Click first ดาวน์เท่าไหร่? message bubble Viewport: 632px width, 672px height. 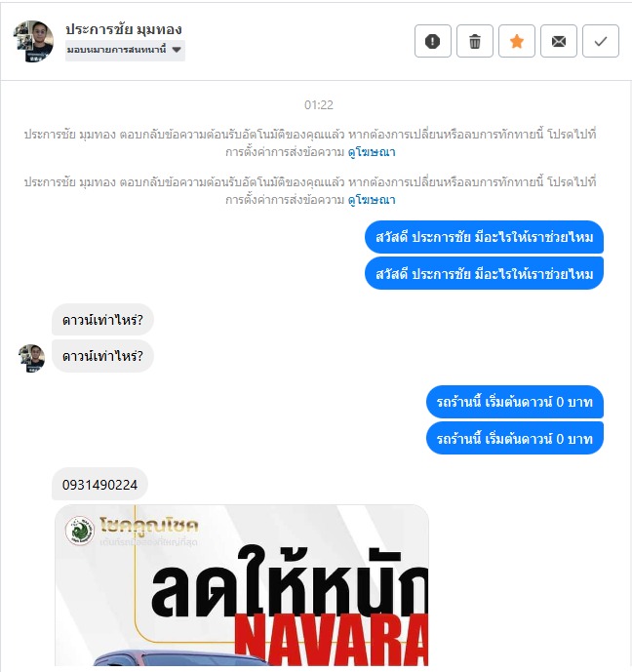coord(102,320)
